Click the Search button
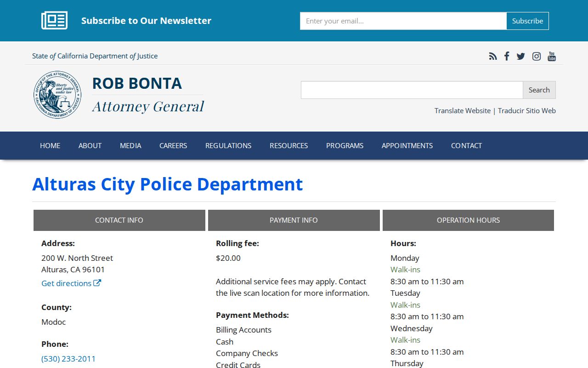The height and width of the screenshot is (368, 588). pyautogui.click(x=539, y=90)
